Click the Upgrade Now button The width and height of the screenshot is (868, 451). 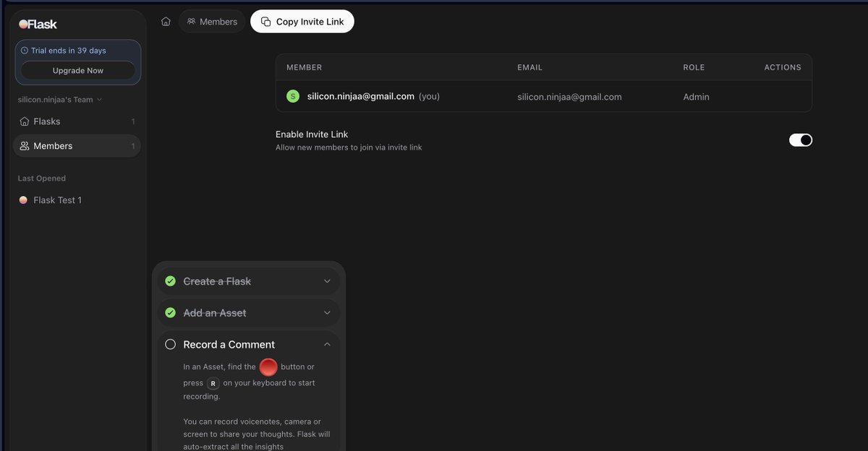point(78,70)
